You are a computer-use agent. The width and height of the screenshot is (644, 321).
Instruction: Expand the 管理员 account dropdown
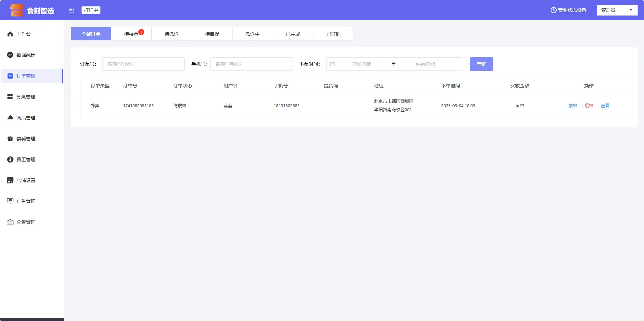[617, 10]
